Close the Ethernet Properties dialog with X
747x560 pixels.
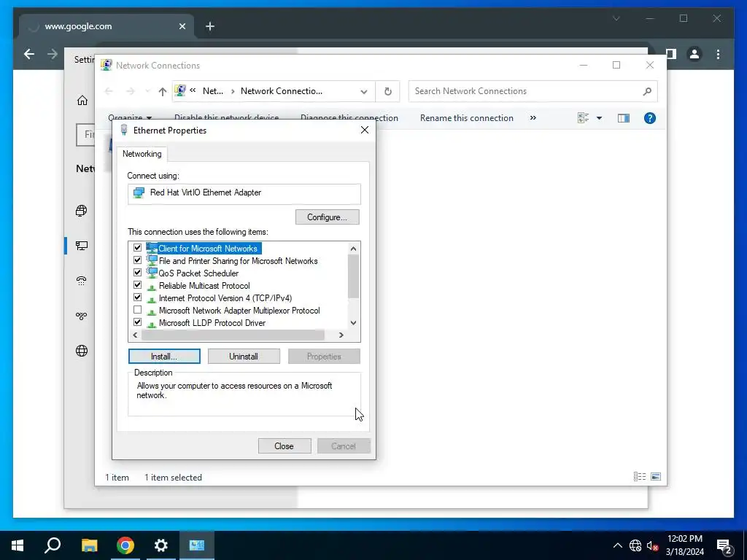(x=365, y=130)
